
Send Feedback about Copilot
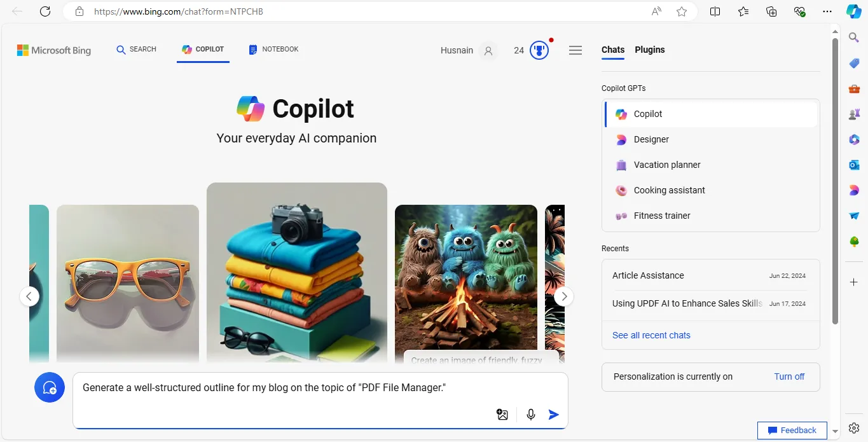792,430
